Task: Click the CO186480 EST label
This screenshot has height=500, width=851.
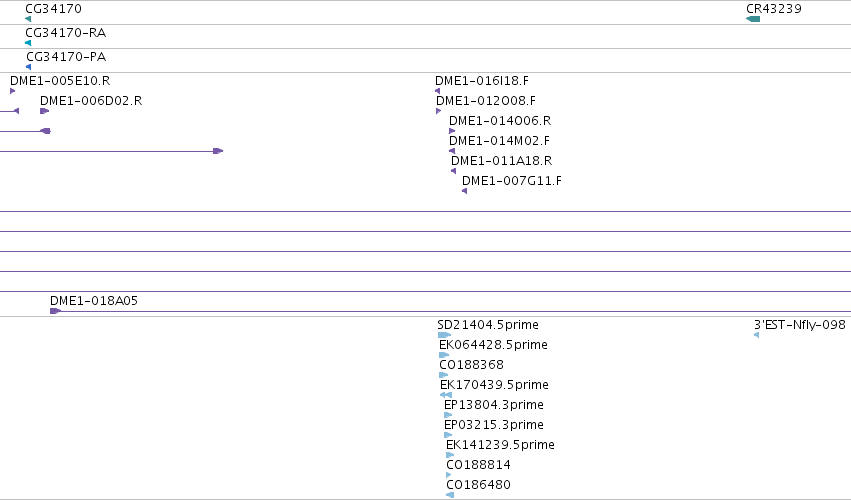Action: click(479, 485)
